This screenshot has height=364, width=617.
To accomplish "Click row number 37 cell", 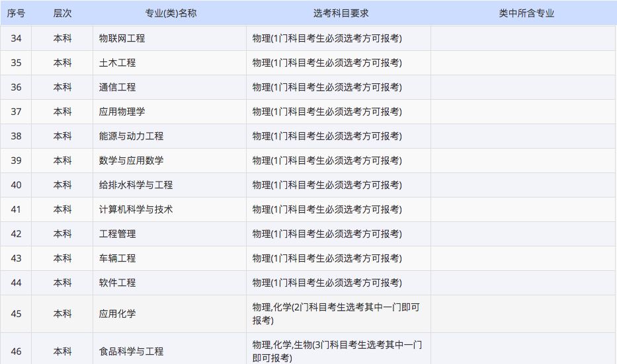I will (16, 112).
